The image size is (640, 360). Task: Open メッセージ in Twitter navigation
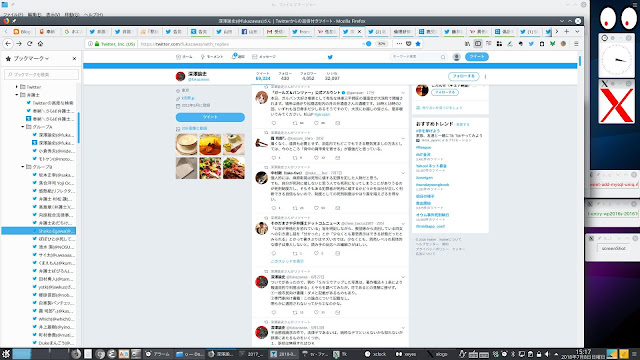[x=264, y=57]
